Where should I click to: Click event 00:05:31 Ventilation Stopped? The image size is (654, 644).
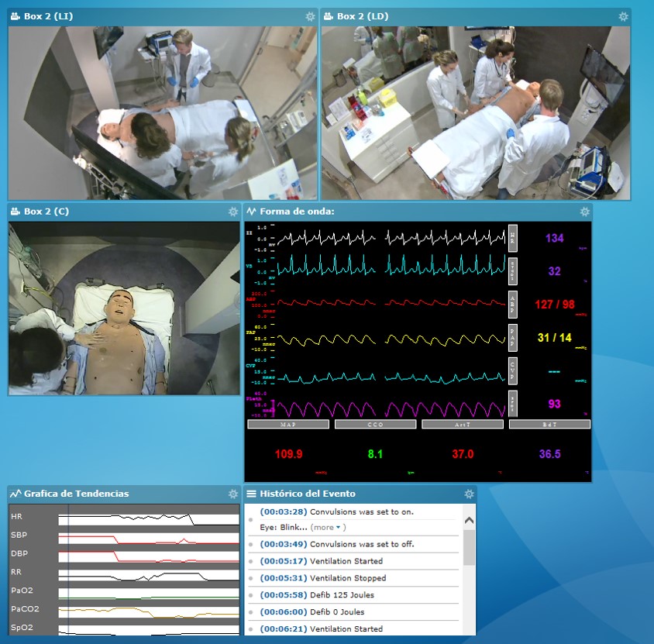[323, 578]
